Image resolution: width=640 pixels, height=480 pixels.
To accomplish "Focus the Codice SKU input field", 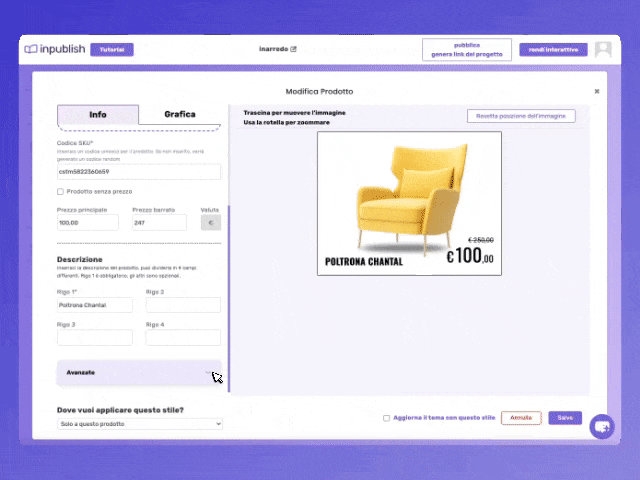I will tap(139, 171).
